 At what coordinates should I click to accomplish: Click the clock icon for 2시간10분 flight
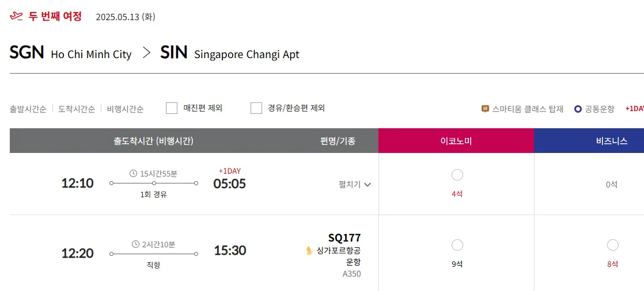point(135,244)
